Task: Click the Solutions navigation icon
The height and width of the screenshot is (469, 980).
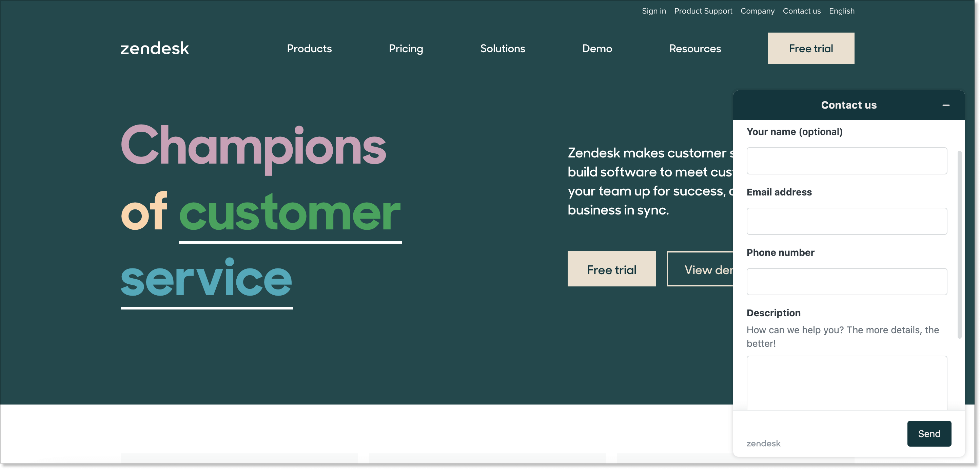Action: tap(503, 48)
